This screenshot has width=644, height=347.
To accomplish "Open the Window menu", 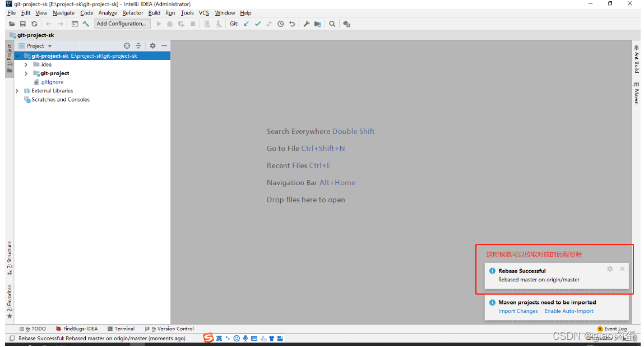I will tap(225, 13).
